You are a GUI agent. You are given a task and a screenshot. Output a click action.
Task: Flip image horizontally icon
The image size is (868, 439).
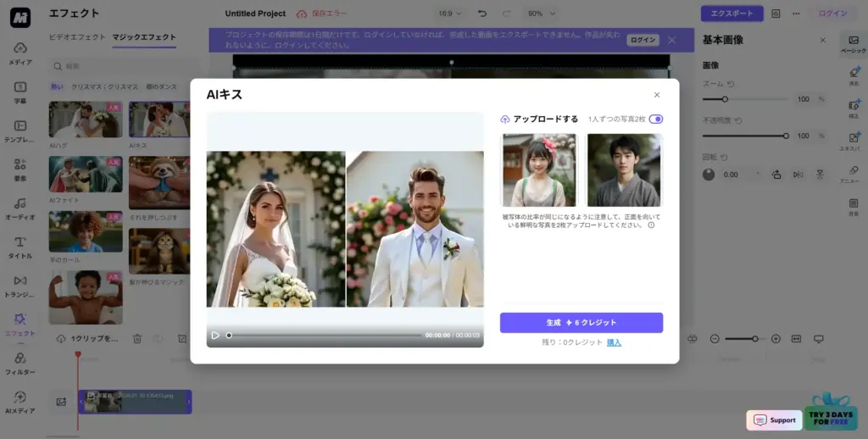point(798,175)
